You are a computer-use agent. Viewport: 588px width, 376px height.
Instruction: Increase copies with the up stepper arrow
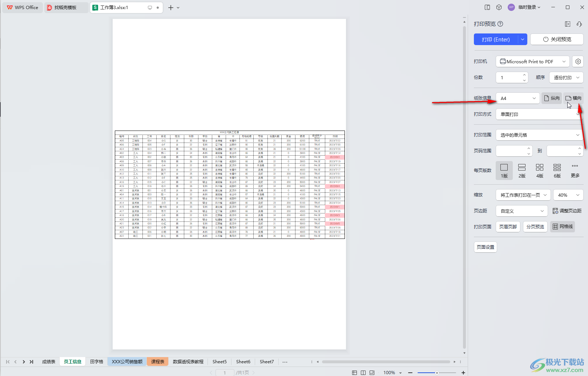524,75
